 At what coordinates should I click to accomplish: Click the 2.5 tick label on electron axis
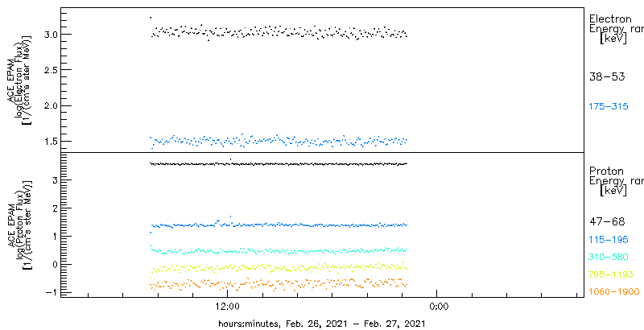[49, 70]
